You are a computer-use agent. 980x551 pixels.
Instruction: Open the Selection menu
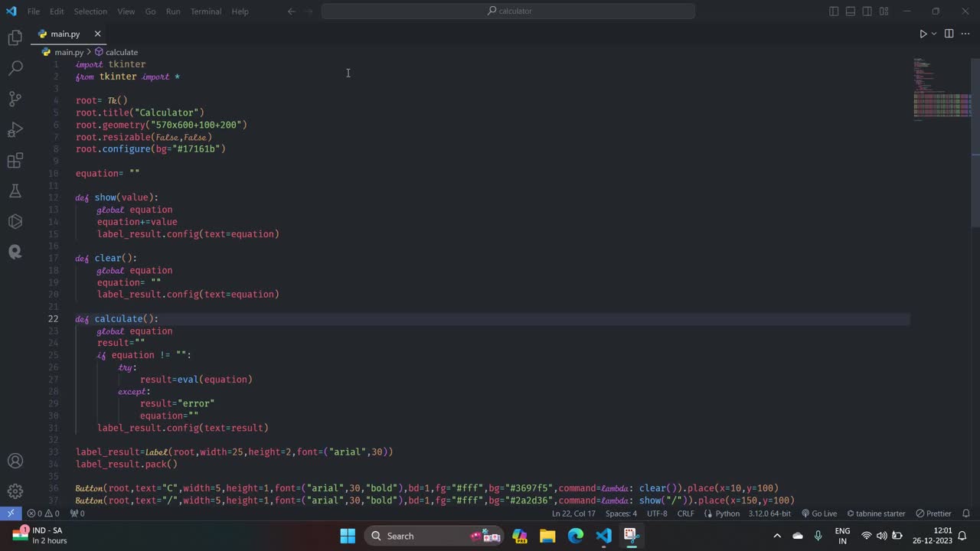[x=90, y=11]
